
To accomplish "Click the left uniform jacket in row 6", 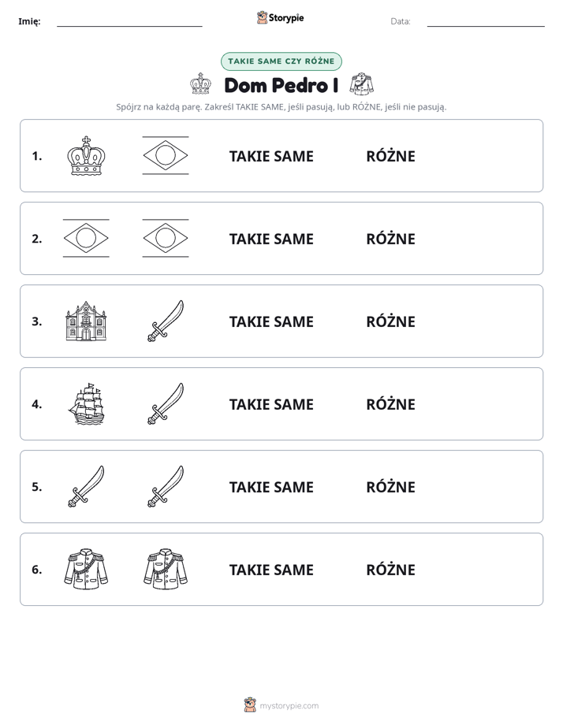I will pos(86,569).
